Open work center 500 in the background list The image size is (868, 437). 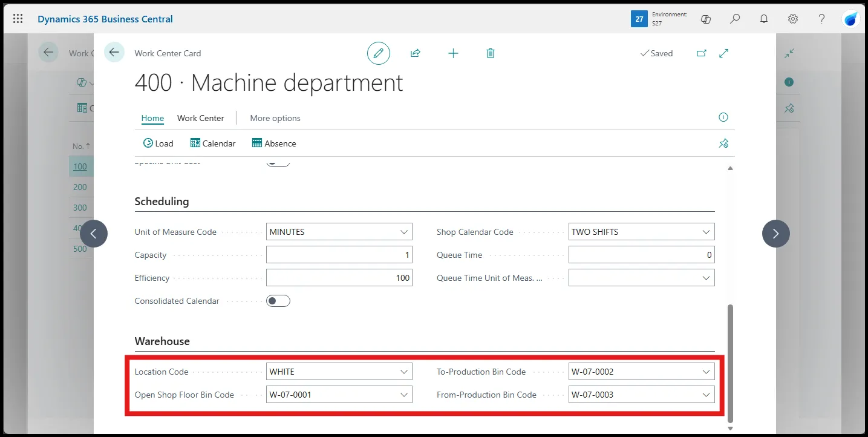click(x=80, y=249)
